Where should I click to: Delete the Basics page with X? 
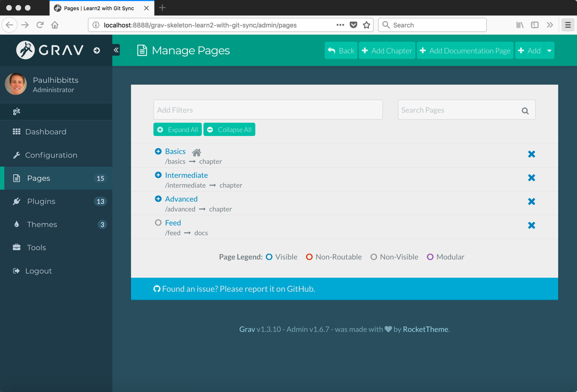click(532, 154)
